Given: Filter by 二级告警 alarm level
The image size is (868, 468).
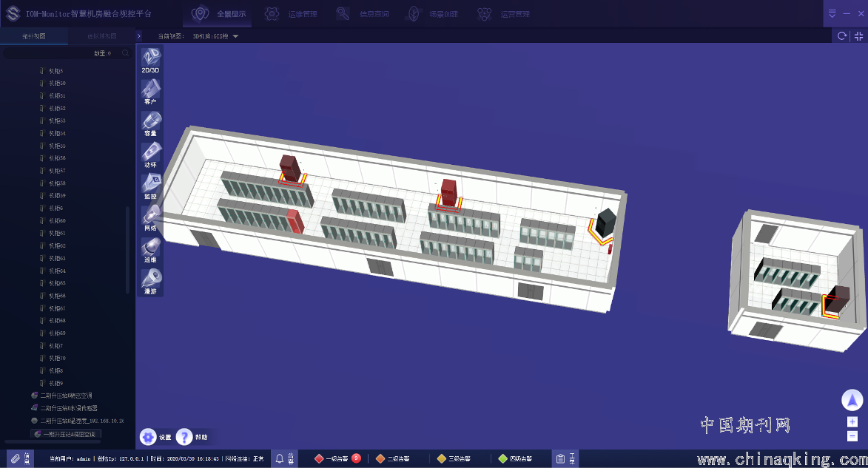Looking at the screenshot, I should click(x=392, y=458).
